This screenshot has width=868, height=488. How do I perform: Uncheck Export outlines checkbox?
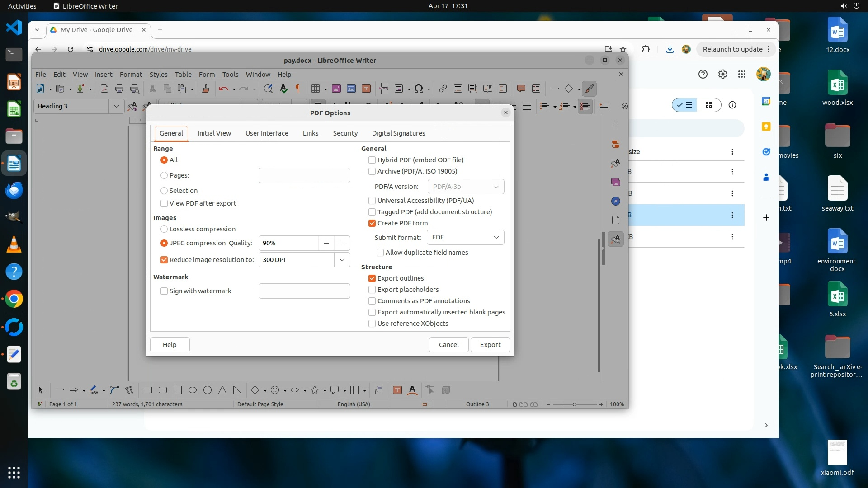click(x=372, y=278)
